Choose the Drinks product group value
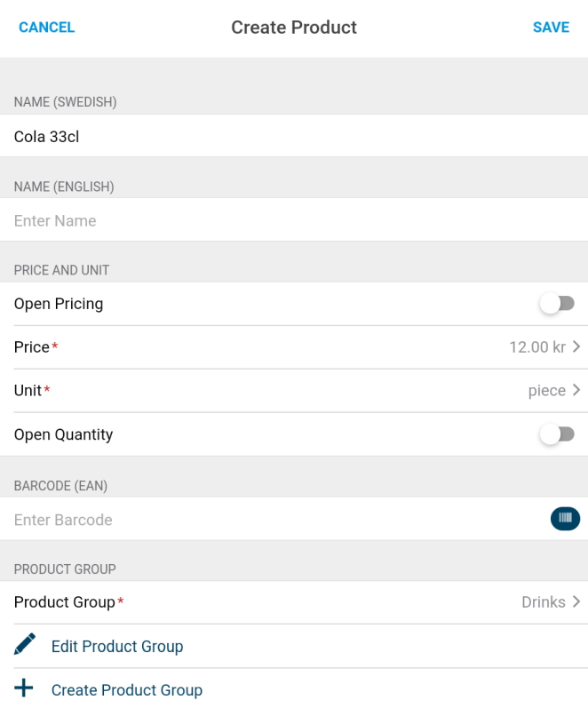 point(544,602)
